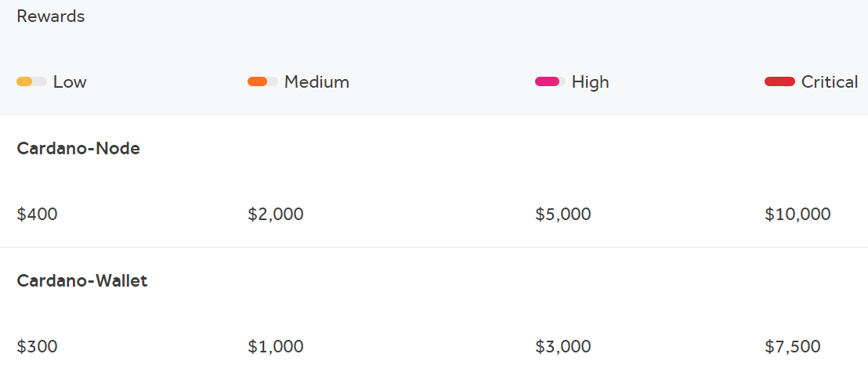Select the Medium severity label
Screen dimensions: 868x372
(x=316, y=82)
